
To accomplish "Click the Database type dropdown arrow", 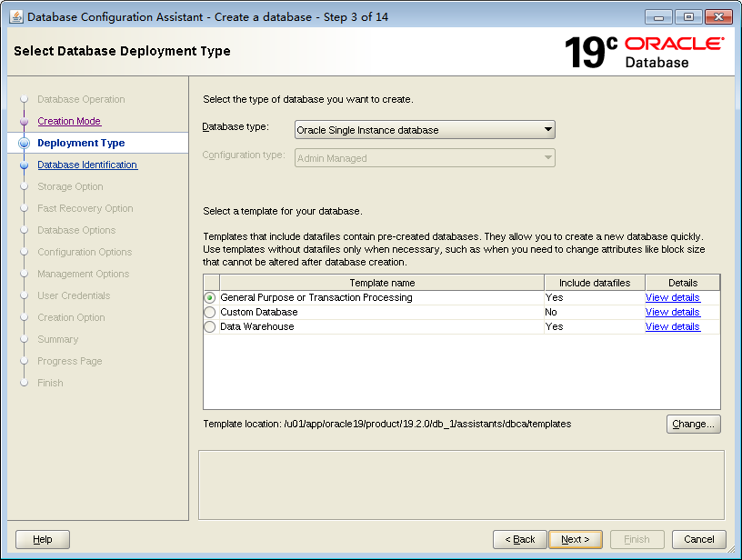I will [547, 129].
